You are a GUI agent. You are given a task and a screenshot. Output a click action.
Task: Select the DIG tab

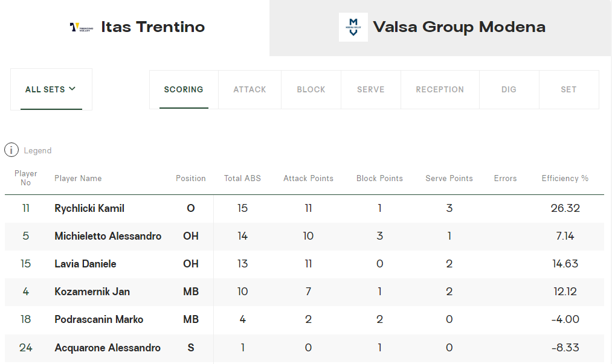[x=509, y=90]
